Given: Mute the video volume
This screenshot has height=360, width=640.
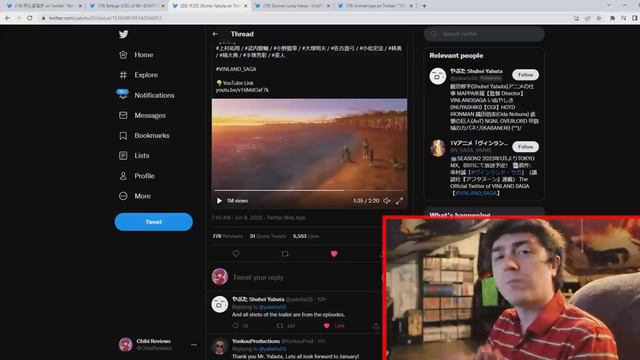Looking at the screenshot, I should pyautogui.click(x=387, y=201).
